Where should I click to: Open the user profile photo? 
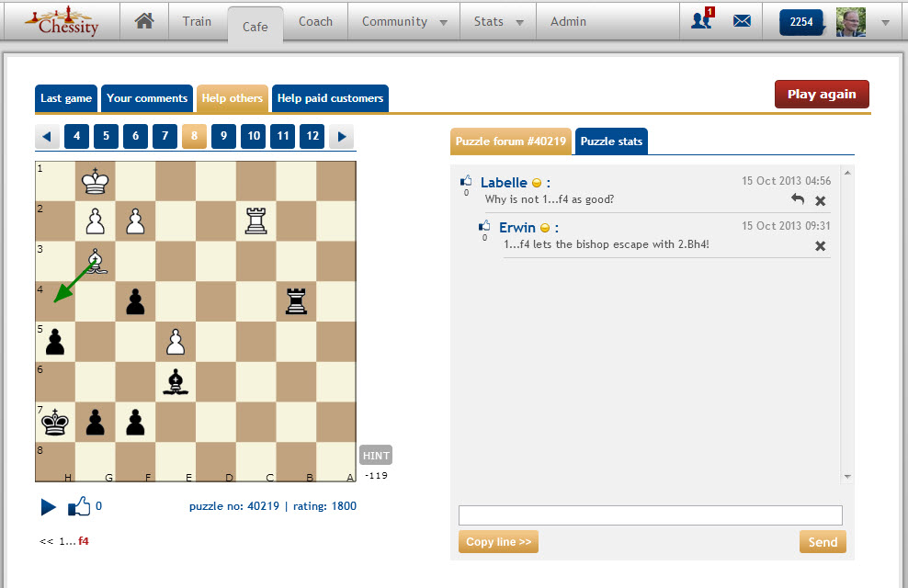click(851, 22)
